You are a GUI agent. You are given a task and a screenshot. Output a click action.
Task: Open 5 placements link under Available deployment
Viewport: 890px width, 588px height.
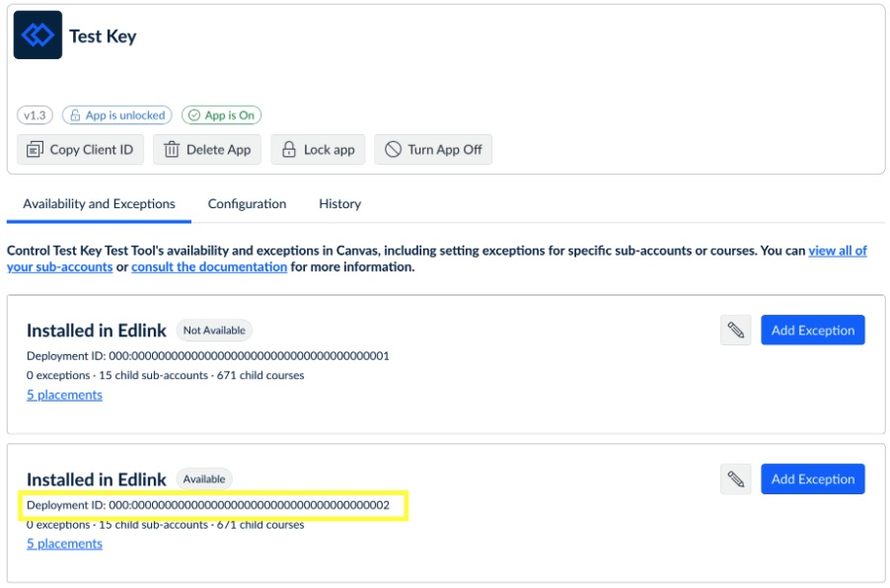click(65, 544)
